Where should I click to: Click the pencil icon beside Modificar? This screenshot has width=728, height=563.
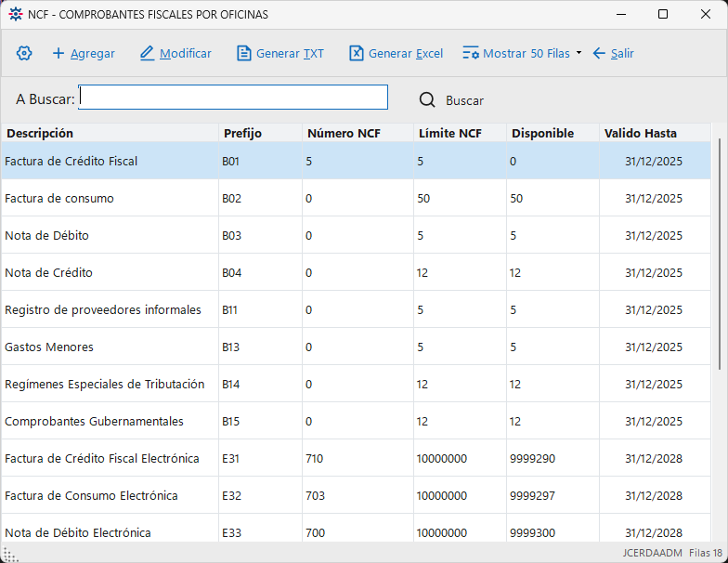[x=147, y=54]
